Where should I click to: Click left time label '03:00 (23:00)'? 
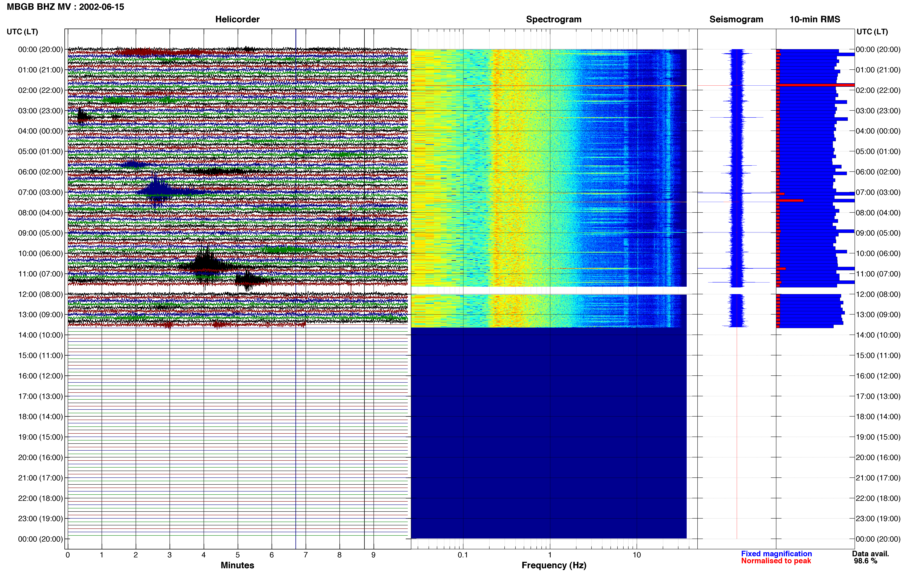(x=40, y=110)
